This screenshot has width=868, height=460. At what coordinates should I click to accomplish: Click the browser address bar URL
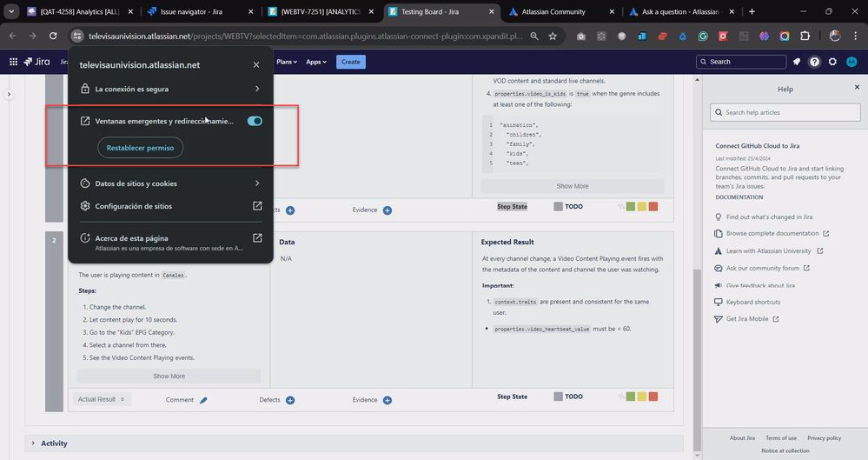305,36
